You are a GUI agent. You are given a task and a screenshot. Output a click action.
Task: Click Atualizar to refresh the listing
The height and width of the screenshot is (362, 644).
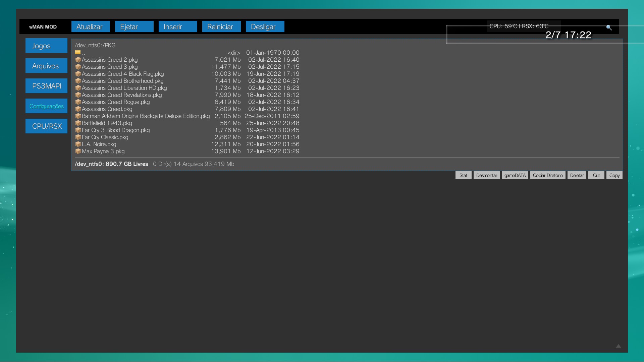point(90,26)
